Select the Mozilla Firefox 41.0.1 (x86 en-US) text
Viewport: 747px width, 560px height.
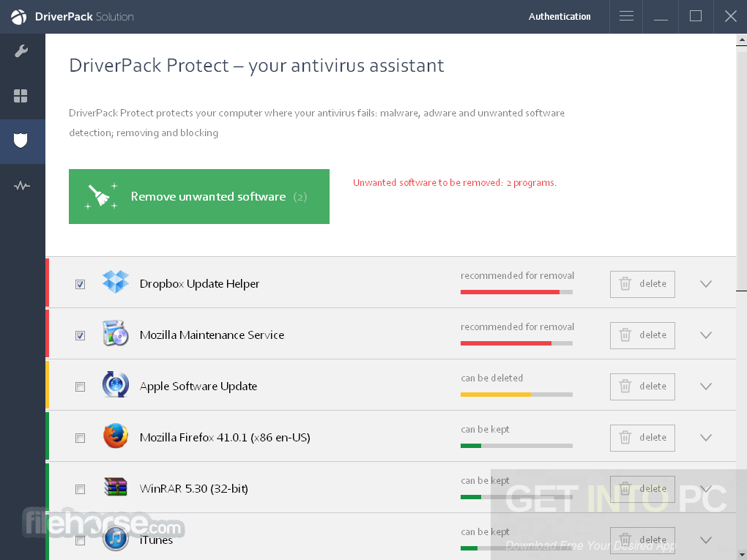225,438
